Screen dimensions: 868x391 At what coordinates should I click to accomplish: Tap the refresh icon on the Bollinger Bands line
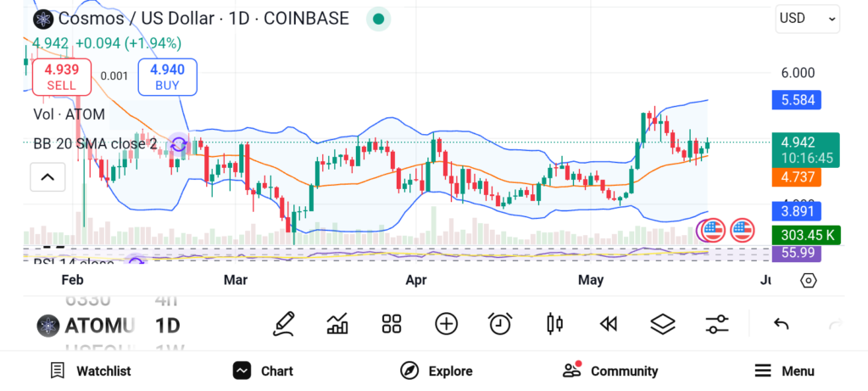coord(179,145)
